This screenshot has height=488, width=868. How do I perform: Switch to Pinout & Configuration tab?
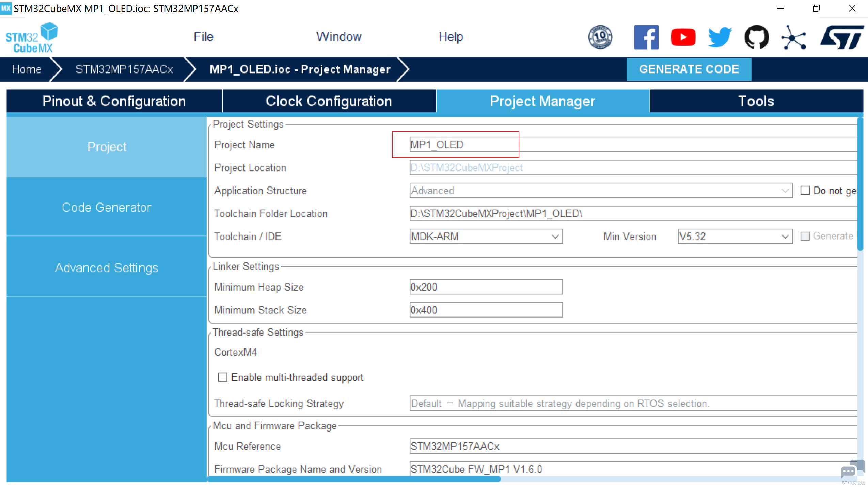coord(114,101)
